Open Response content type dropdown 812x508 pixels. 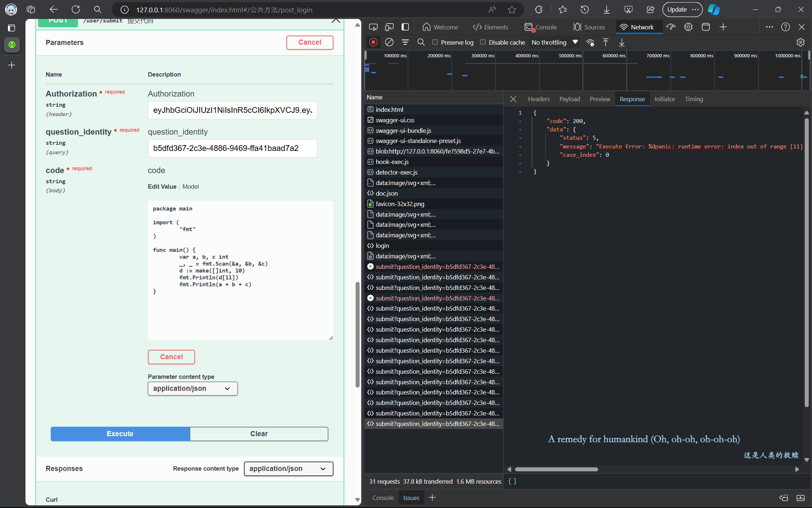pyautogui.click(x=289, y=468)
